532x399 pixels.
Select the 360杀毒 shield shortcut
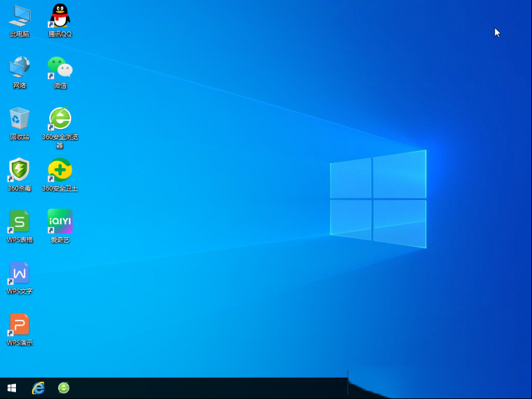click(19, 175)
